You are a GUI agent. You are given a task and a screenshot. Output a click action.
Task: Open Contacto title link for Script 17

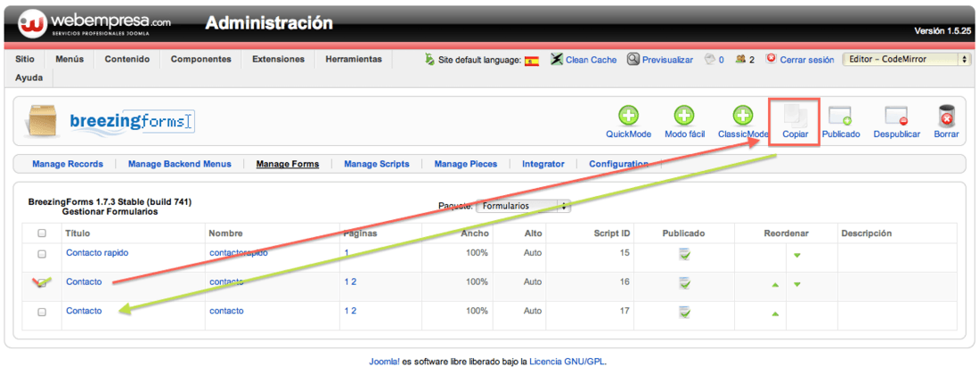click(x=84, y=311)
